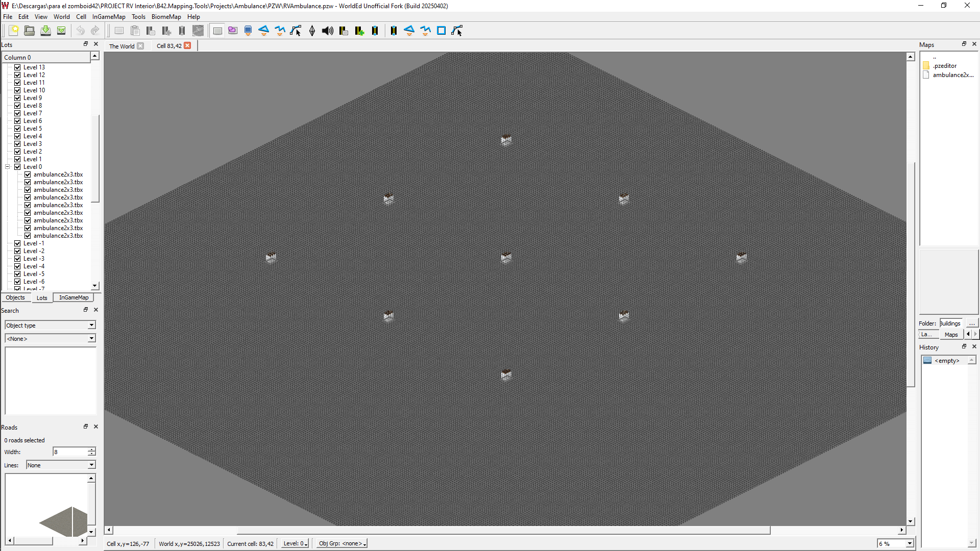Save project with the green arrow icon
Image resolution: width=980 pixels, height=551 pixels.
click(45, 31)
